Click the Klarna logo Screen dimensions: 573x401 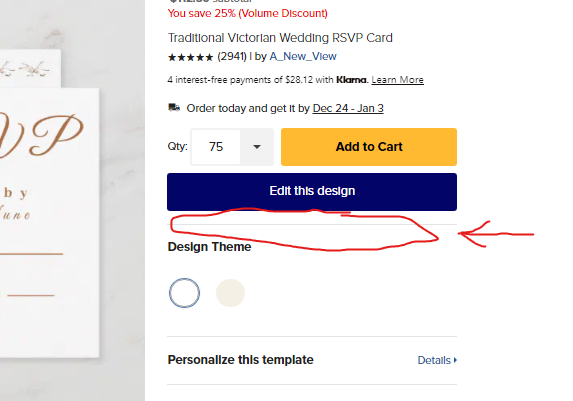tap(351, 80)
